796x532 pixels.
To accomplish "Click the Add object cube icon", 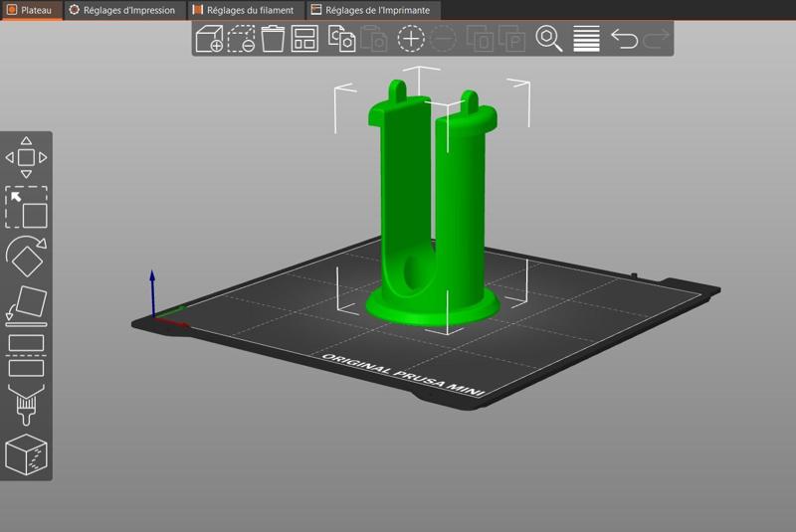I will pos(209,40).
